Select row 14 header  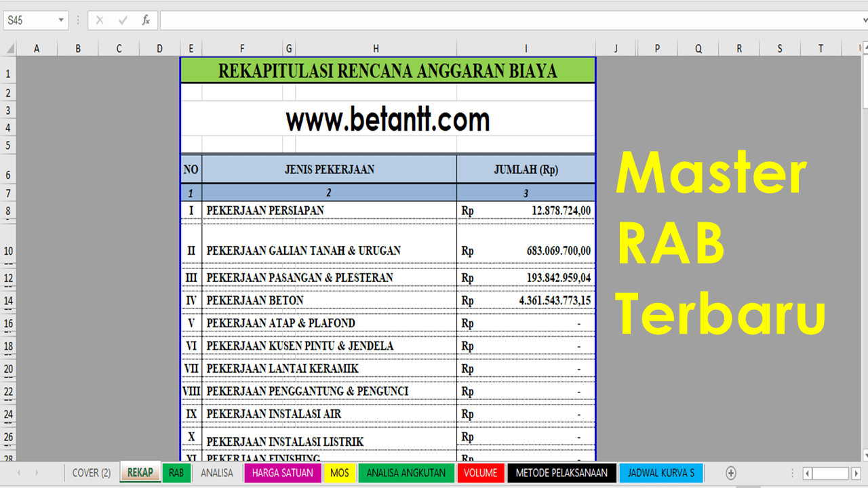[x=8, y=301]
